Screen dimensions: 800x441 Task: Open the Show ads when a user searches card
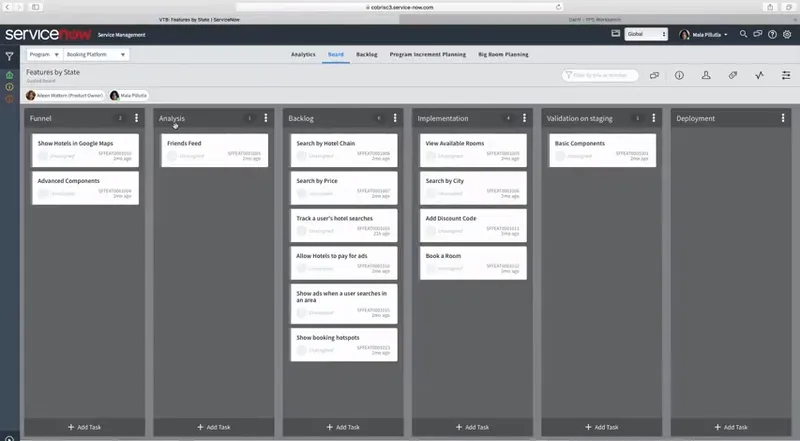[x=344, y=304]
